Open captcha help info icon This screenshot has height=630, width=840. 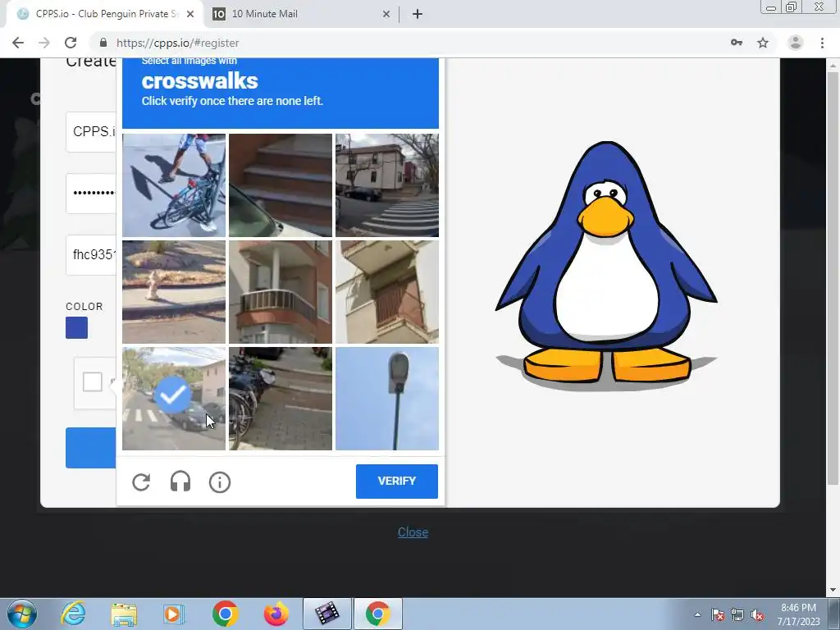220,482
